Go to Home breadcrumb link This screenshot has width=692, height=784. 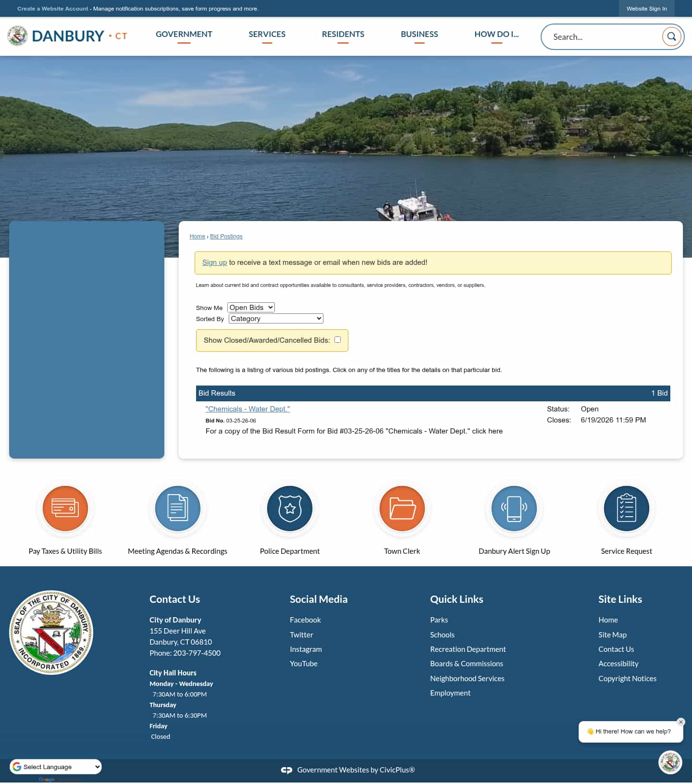click(x=198, y=236)
